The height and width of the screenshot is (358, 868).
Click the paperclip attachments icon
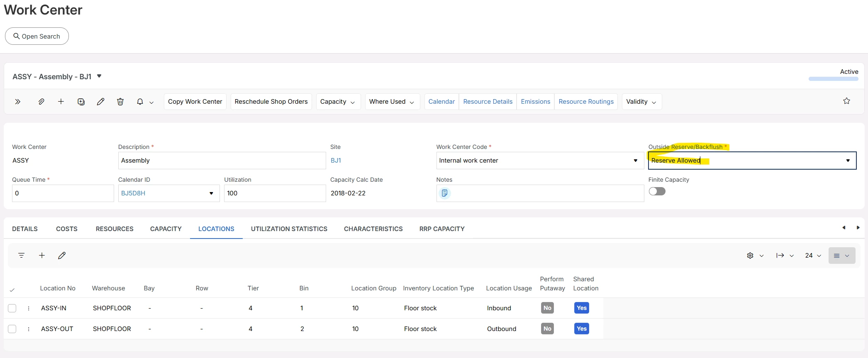(41, 102)
